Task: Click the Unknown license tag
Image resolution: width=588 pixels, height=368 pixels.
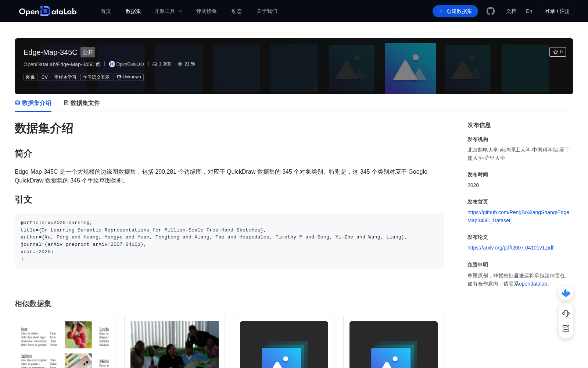Action: tap(129, 77)
